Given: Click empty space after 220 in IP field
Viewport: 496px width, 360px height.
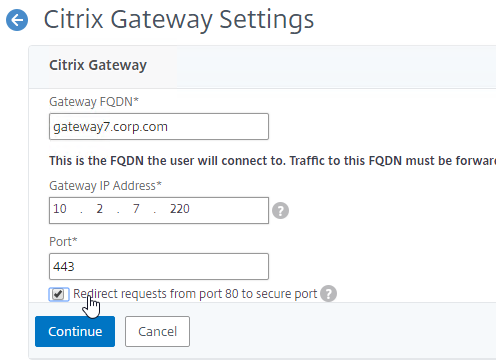Looking at the screenshot, I should tap(230, 210).
